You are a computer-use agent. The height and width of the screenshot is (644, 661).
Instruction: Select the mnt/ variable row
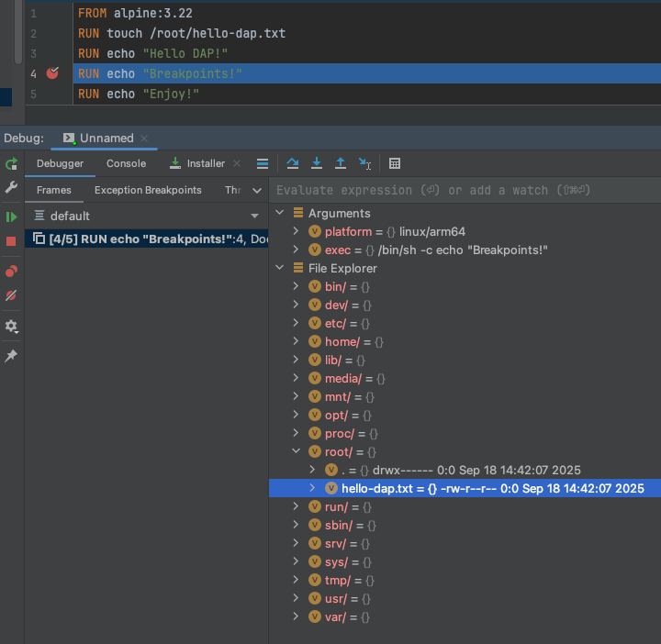coord(465,396)
